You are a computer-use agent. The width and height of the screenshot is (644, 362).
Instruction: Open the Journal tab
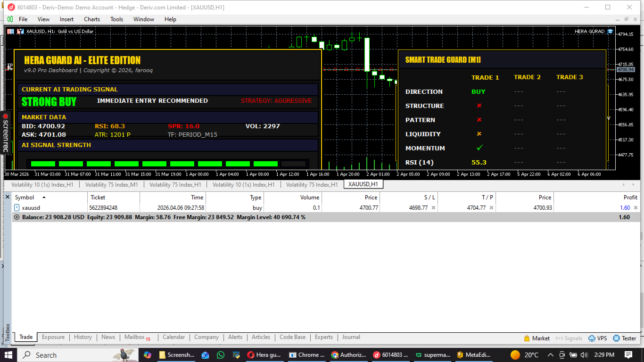point(351,337)
